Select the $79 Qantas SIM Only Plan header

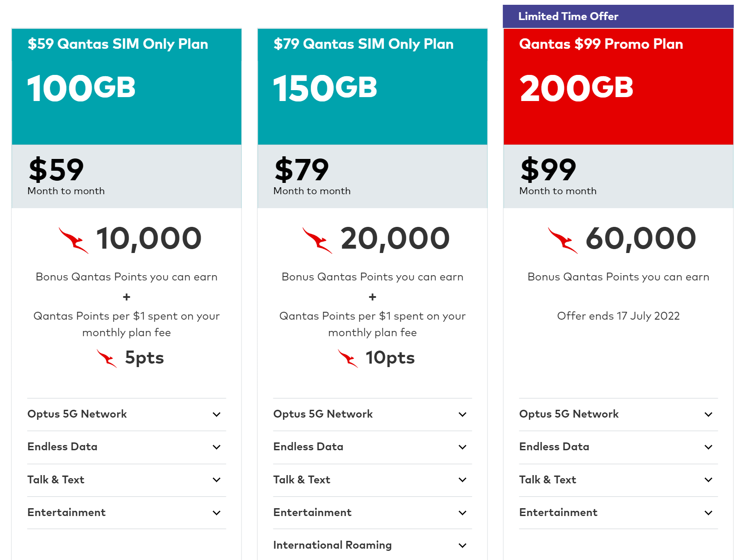[372, 87]
